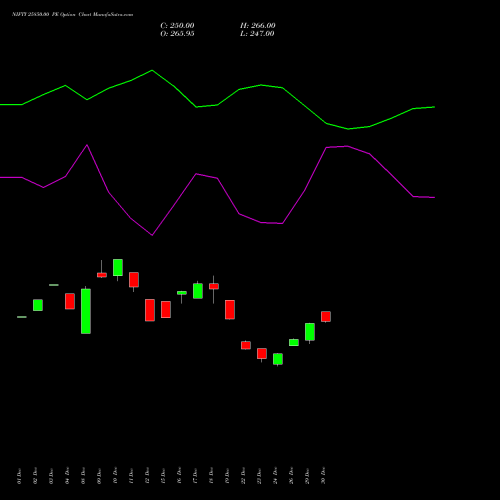Click the green candle above 10 Dec

[x=118, y=267]
